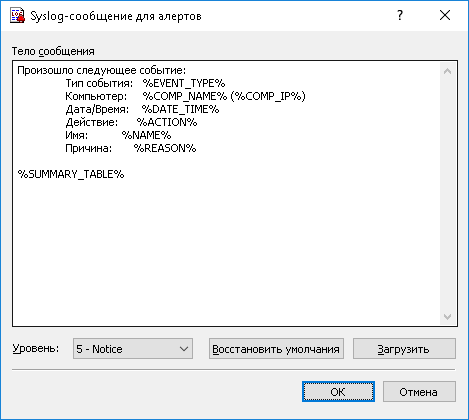Viewport: 469px width, 420px height.
Task: Click the Загрузить button
Action: click(x=404, y=349)
